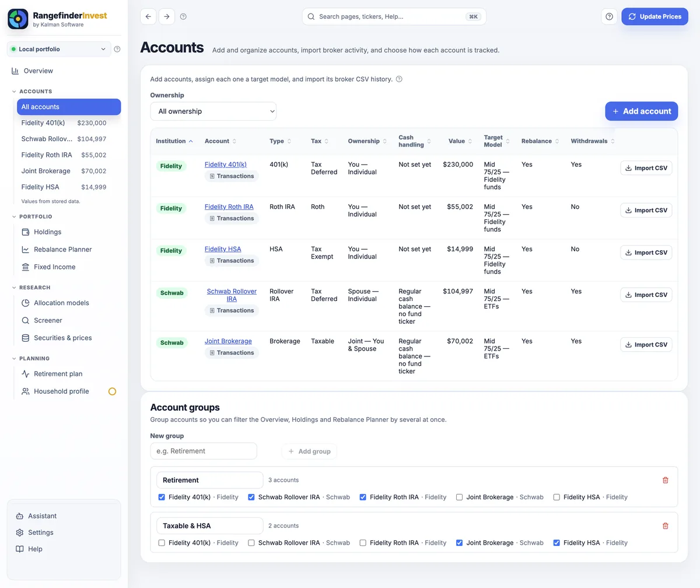Click Update Prices button

[x=654, y=16]
